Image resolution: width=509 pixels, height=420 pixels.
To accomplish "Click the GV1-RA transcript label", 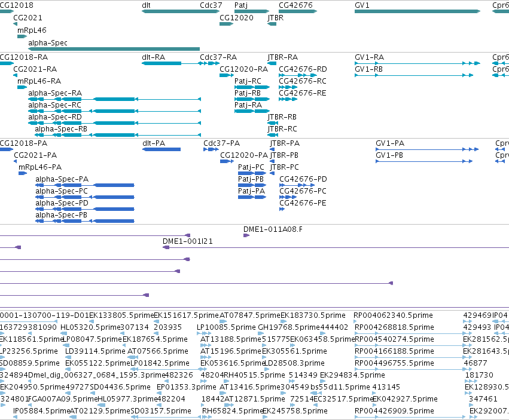I will pyautogui.click(x=370, y=57).
